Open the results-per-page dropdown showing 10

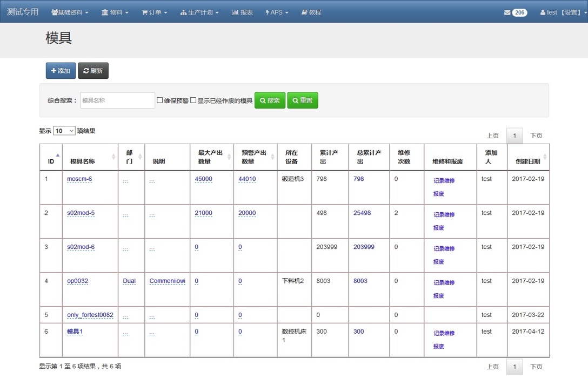coord(64,131)
